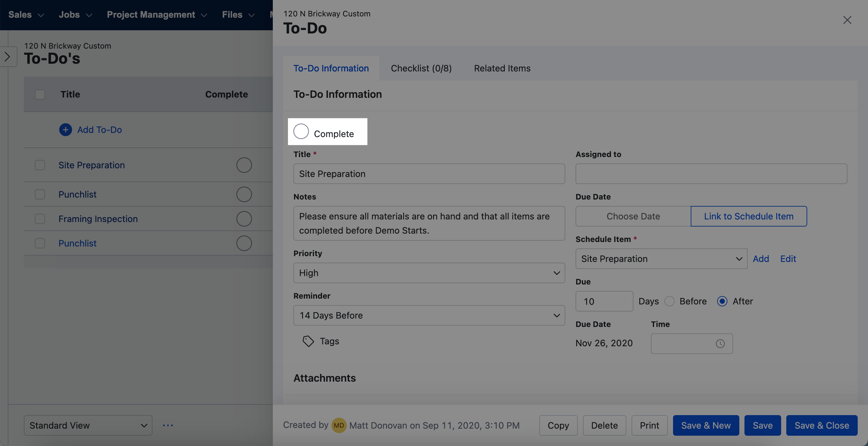Click the Save & Close button
Screen dimensions: 868x446
pyautogui.click(x=821, y=425)
